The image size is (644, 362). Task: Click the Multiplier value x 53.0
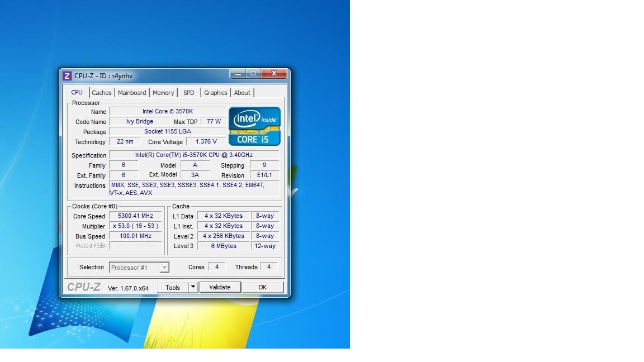coord(135,226)
